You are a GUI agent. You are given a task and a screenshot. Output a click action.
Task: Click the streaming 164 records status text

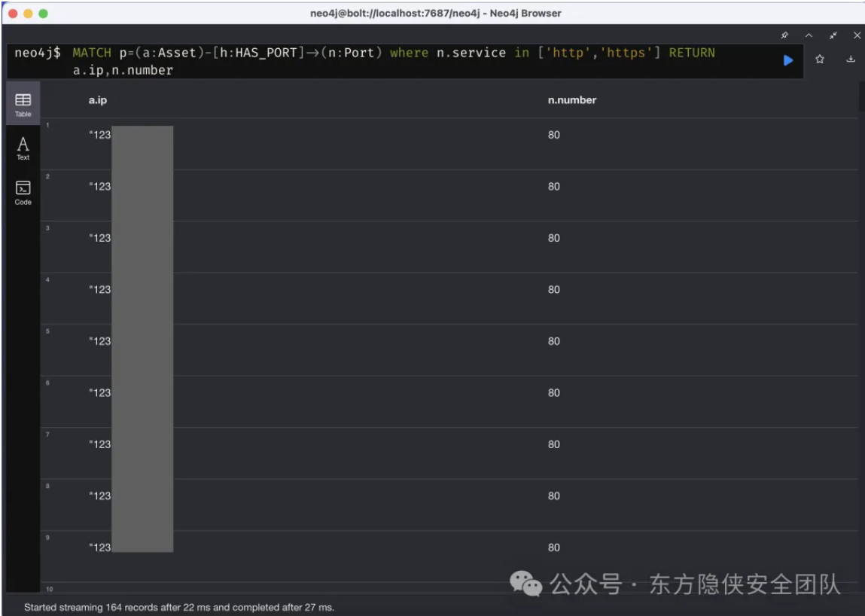click(178, 607)
